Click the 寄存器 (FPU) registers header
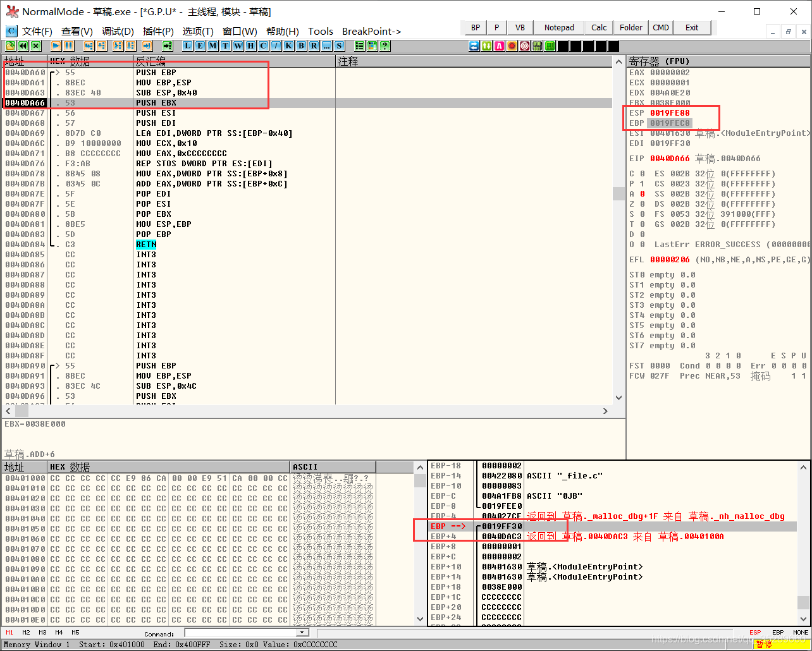812x651 pixels. point(718,61)
